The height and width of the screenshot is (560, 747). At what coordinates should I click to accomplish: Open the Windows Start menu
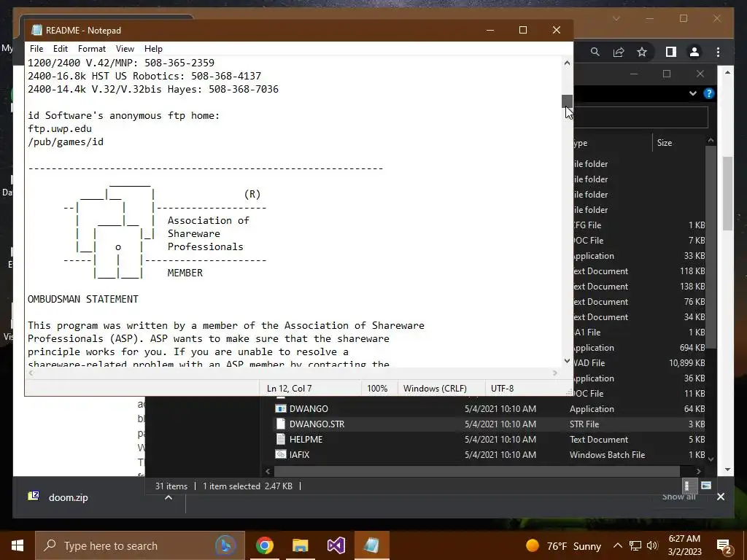pyautogui.click(x=18, y=545)
